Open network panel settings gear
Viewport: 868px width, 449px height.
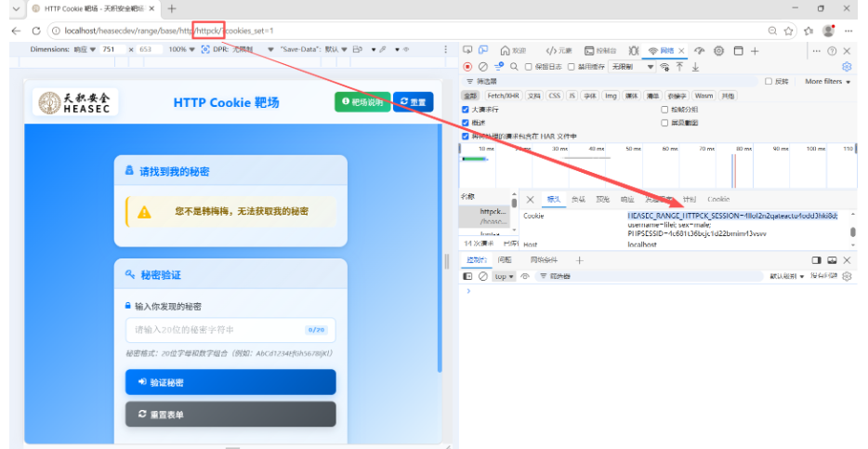[x=847, y=66]
